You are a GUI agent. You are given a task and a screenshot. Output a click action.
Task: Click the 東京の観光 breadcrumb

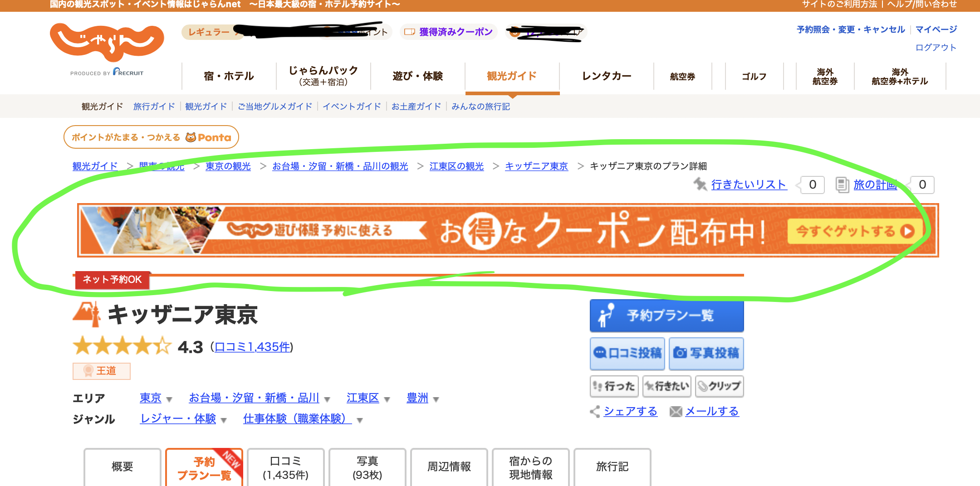(228, 166)
